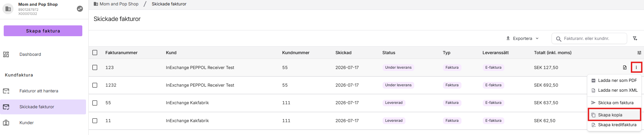Choose Skapa kopia from the menu
The width and height of the screenshot is (644, 135).
(614, 115)
